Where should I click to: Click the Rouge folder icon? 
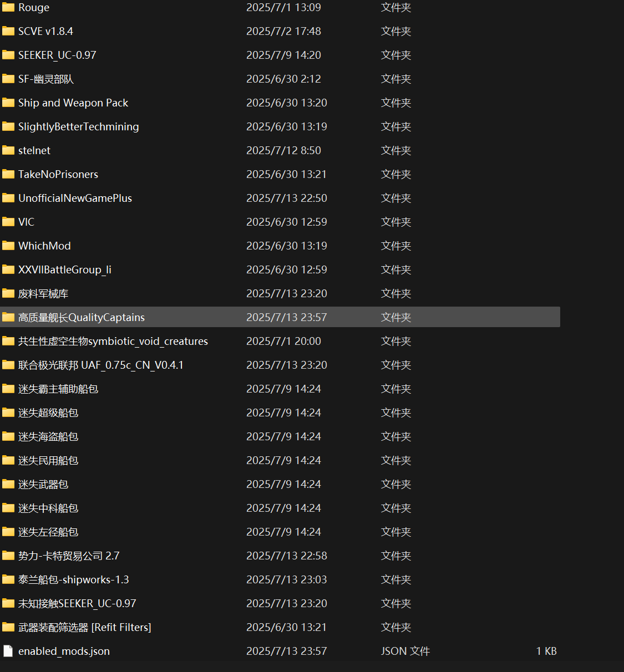(8, 7)
